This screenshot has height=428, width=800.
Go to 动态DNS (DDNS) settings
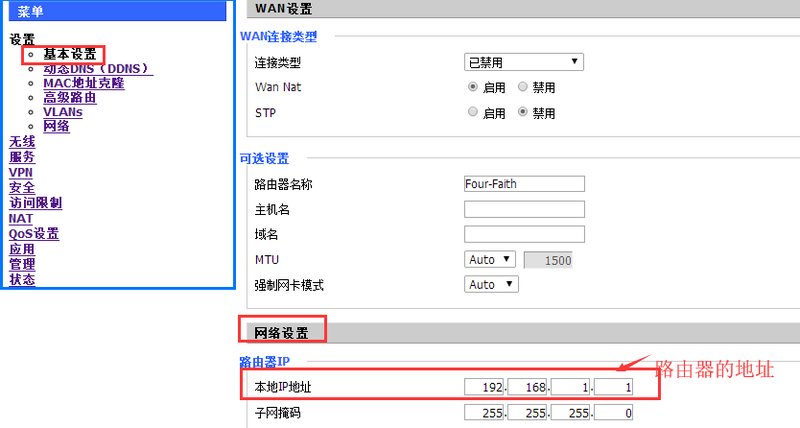pos(97,69)
